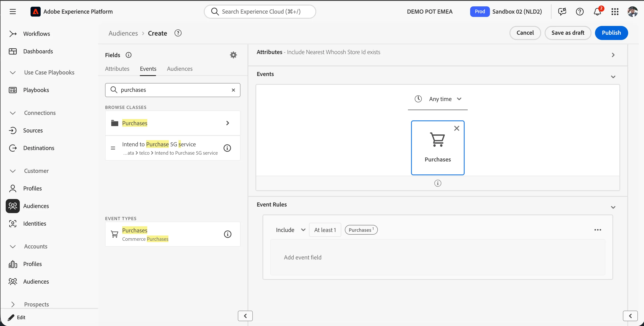Click Save as draft

568,33
